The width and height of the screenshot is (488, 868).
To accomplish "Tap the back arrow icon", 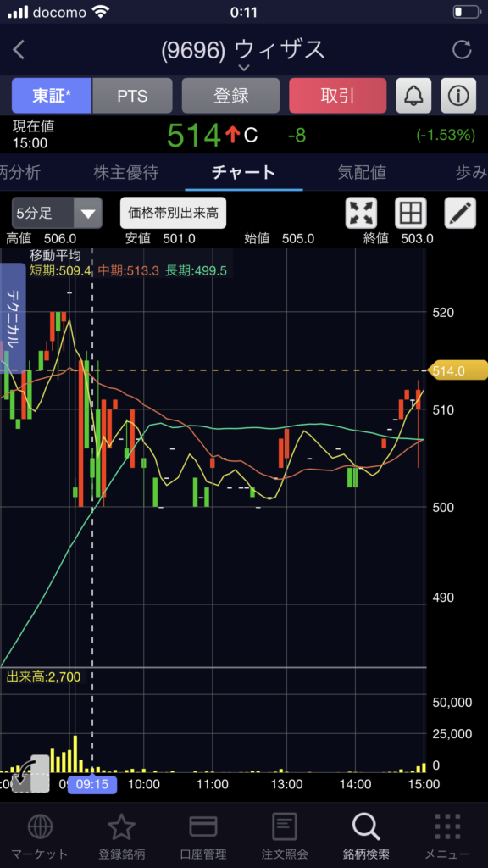I will tap(19, 50).
